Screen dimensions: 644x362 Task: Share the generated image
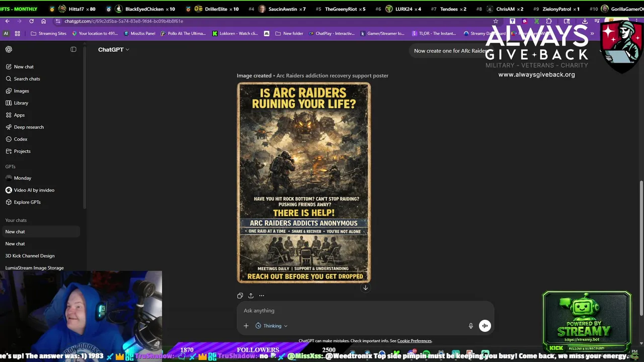click(251, 296)
